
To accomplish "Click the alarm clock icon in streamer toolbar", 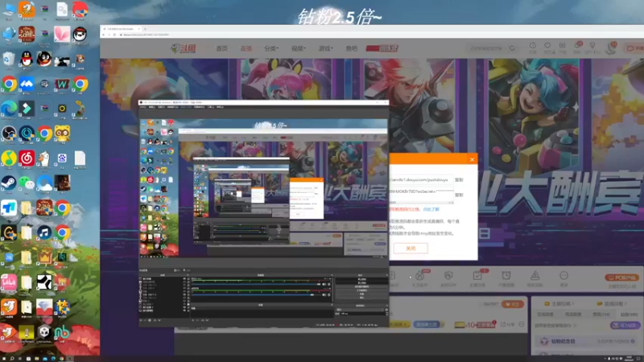I will pos(506,275).
